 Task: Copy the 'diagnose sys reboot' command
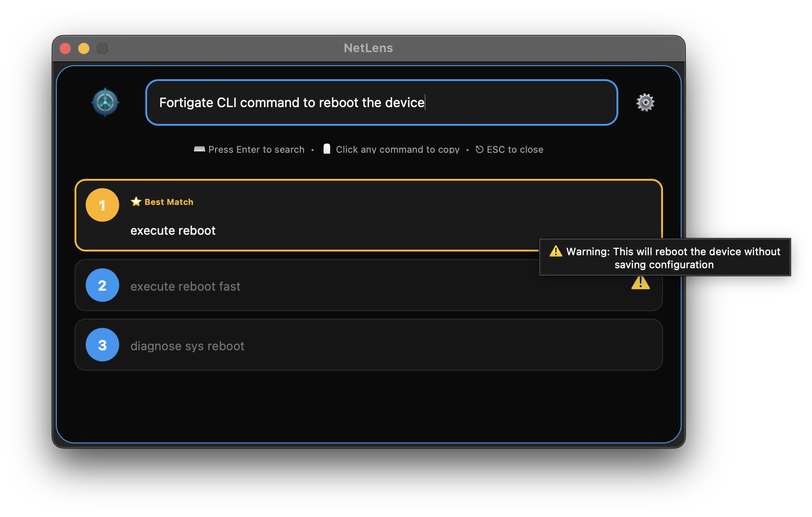pos(187,346)
